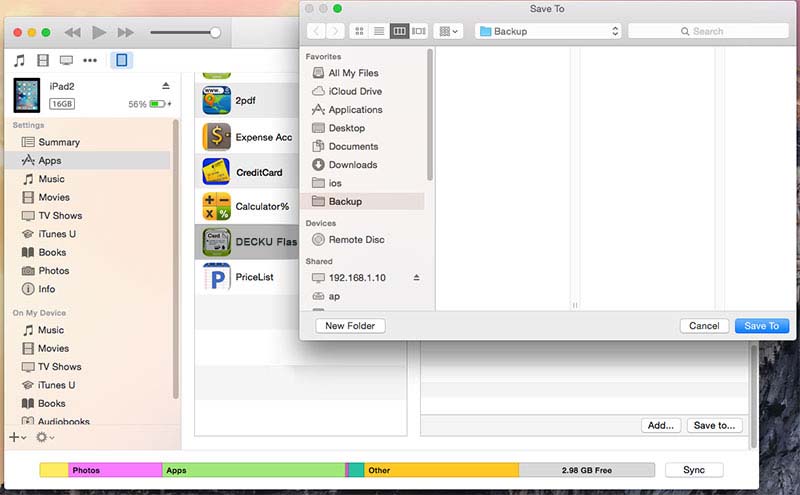The width and height of the screenshot is (800, 495).
Task: Click the iPad2 device thumbnail
Action: click(x=27, y=95)
